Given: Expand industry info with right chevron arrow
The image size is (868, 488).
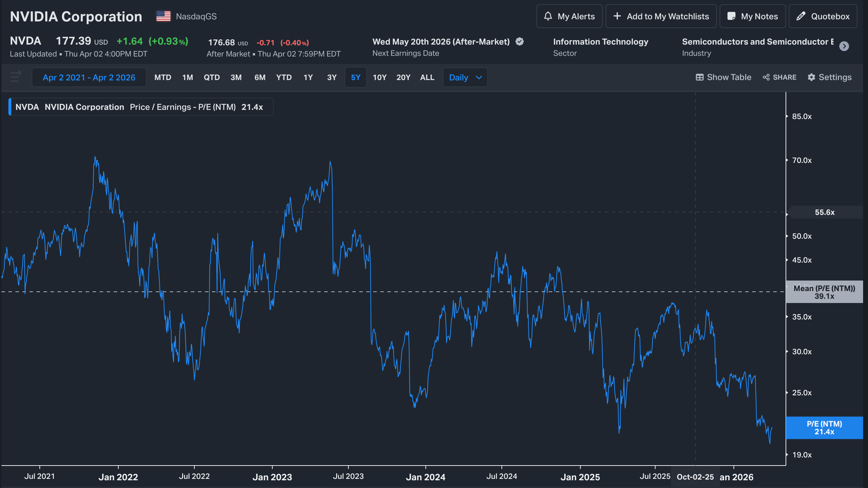Looking at the screenshot, I should (844, 46).
